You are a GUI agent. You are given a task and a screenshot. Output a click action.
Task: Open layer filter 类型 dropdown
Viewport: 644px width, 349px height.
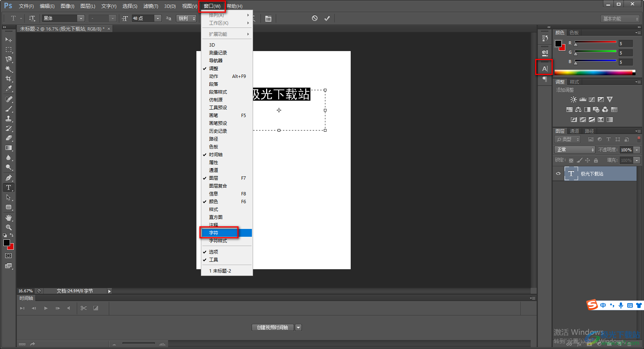[567, 139]
